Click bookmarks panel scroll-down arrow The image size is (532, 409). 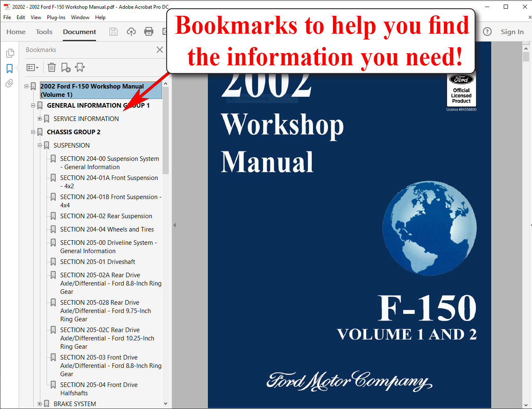[x=165, y=403]
